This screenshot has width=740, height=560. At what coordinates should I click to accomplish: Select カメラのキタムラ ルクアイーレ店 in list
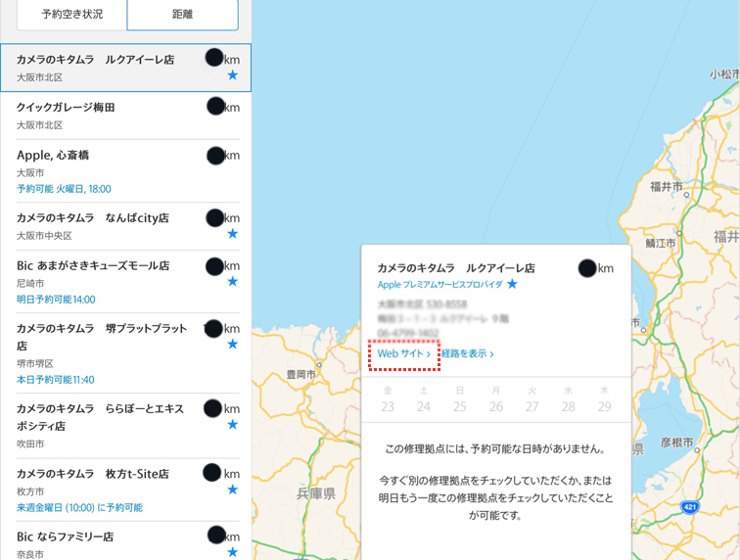coord(125,68)
